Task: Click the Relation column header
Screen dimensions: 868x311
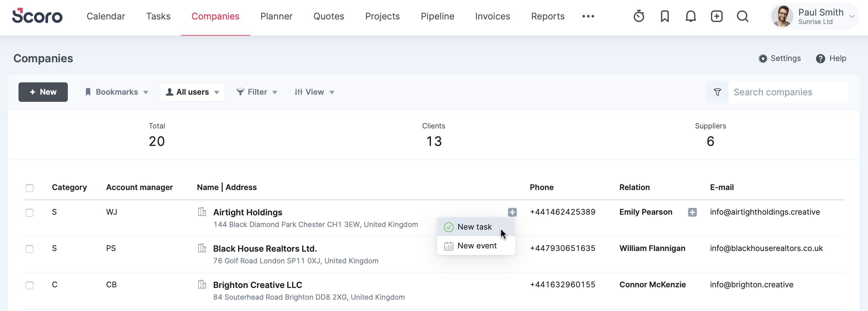Action: pos(634,187)
